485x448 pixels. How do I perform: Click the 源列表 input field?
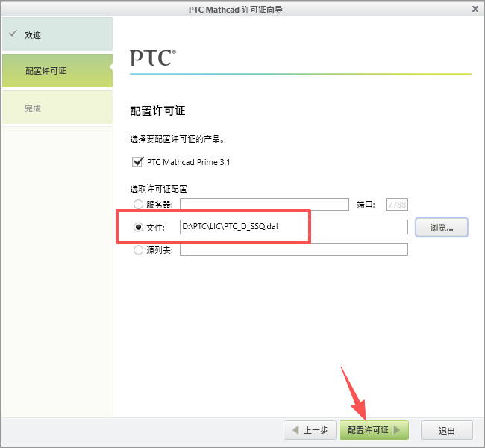[x=294, y=250]
